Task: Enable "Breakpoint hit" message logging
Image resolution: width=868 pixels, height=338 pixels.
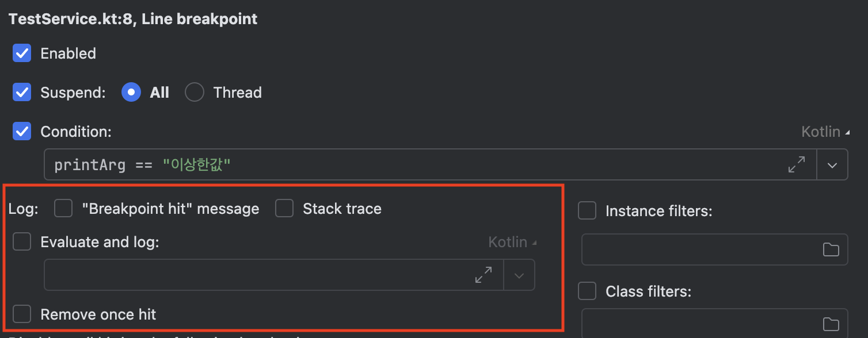Action: tap(63, 208)
